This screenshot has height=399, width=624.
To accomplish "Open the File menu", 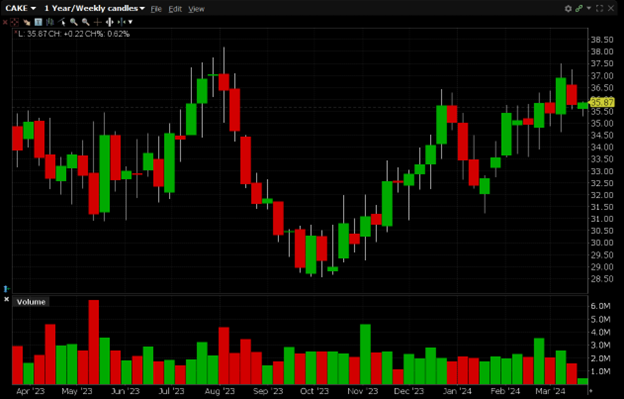I will pyautogui.click(x=156, y=9).
